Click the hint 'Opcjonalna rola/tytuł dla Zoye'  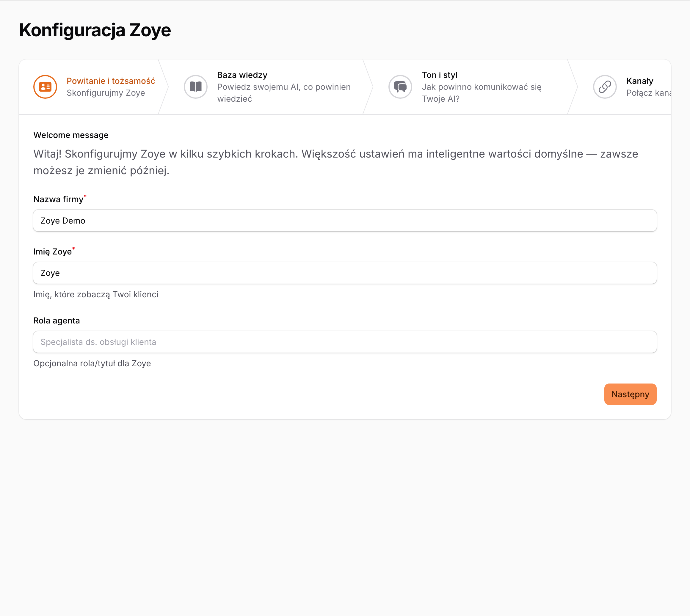pos(92,364)
